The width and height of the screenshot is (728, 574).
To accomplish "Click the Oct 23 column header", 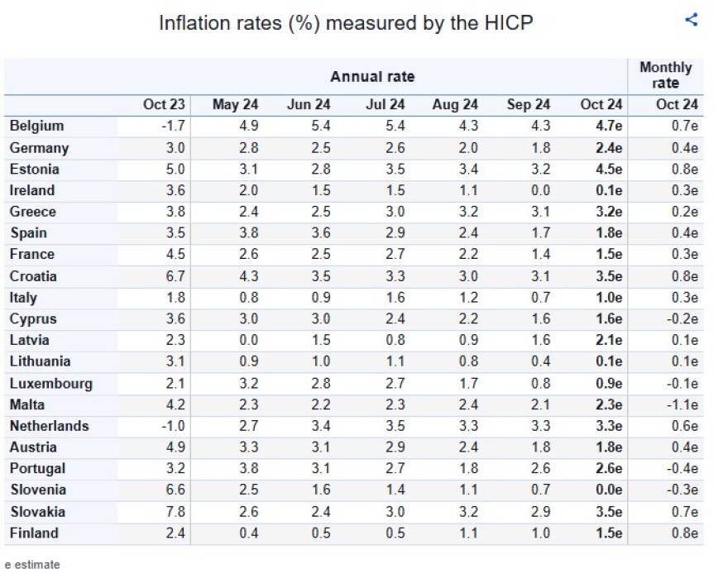I will pos(164,104).
